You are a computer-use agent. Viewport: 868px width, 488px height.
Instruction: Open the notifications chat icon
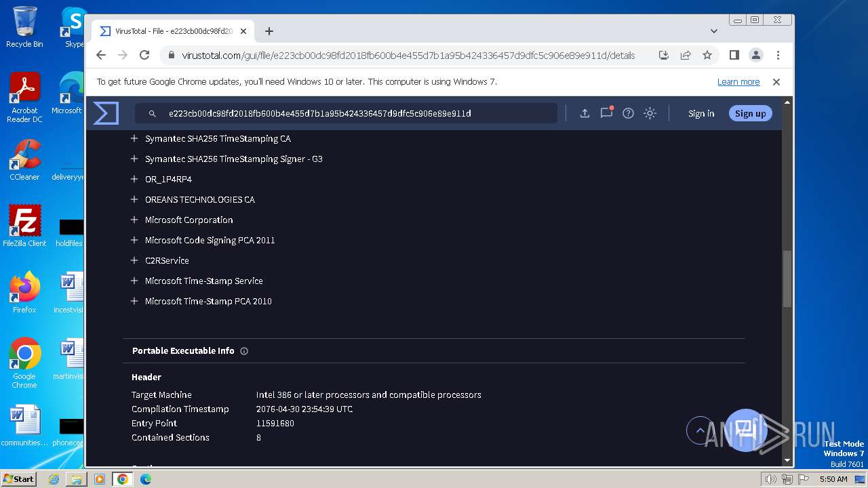[x=606, y=113]
